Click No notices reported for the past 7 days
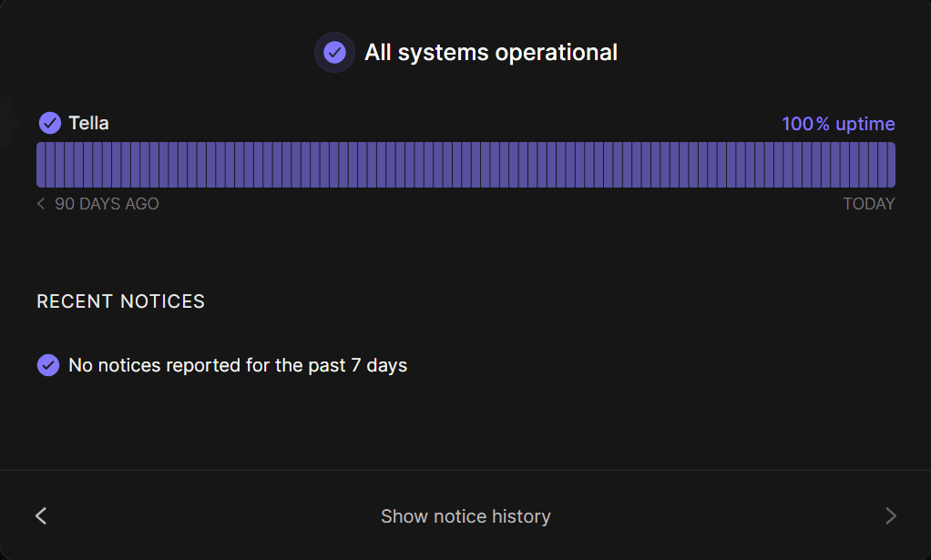This screenshot has height=560, width=931. 238,365
